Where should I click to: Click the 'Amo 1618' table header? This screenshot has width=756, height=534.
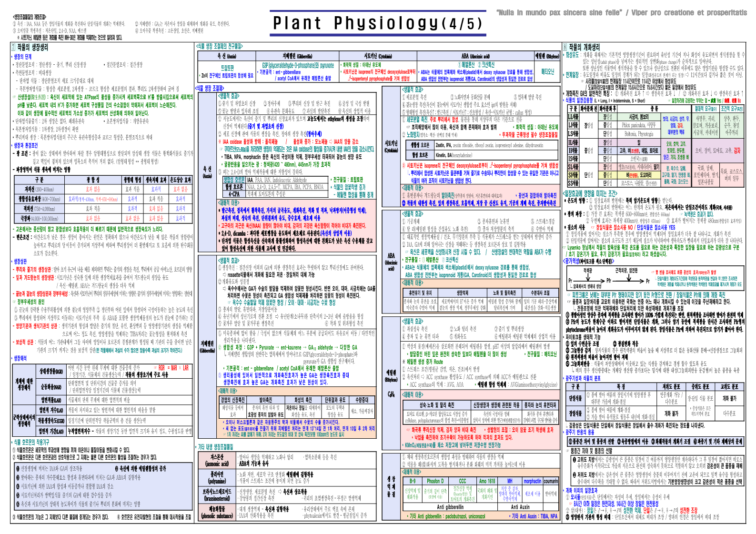(487, 481)
